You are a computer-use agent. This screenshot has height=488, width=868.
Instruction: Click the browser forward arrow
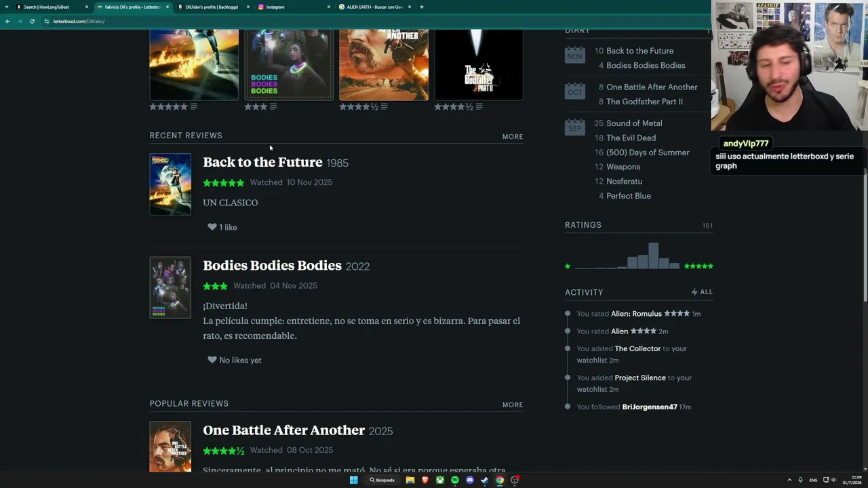pyautogui.click(x=20, y=21)
